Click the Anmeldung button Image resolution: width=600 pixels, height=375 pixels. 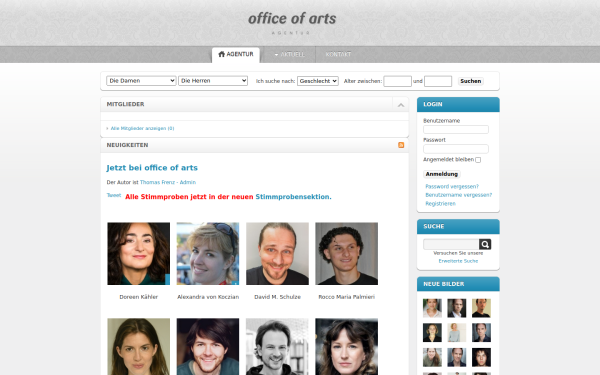442,174
